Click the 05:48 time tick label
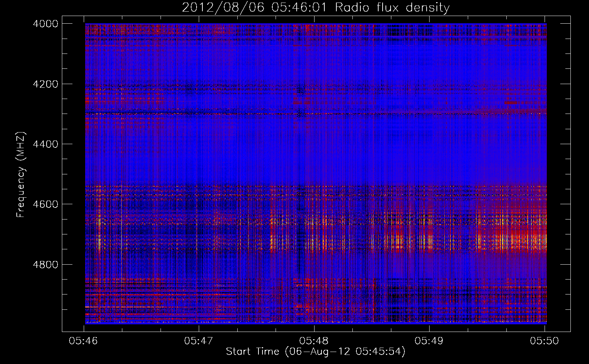Viewport: 589px width, 364px height. (314, 341)
